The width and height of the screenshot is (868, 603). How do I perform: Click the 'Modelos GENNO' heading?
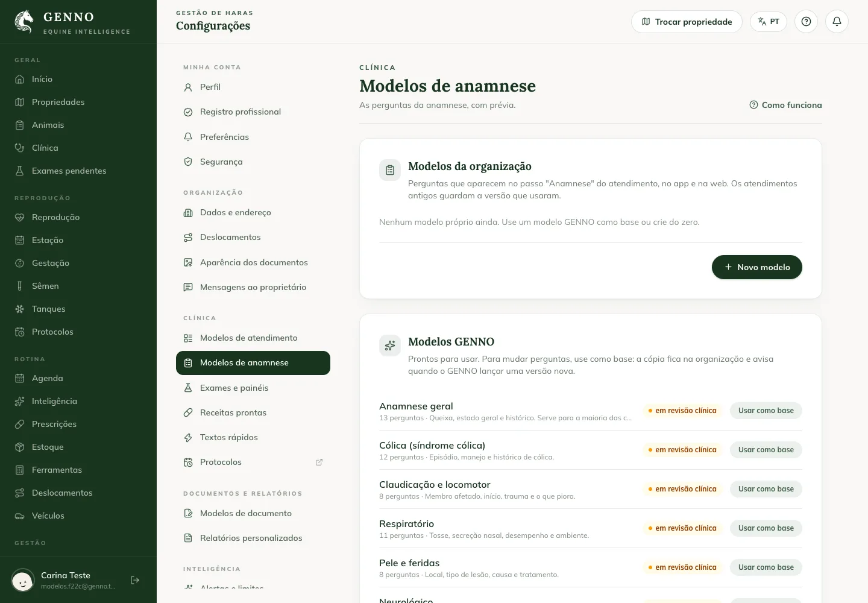click(x=451, y=342)
